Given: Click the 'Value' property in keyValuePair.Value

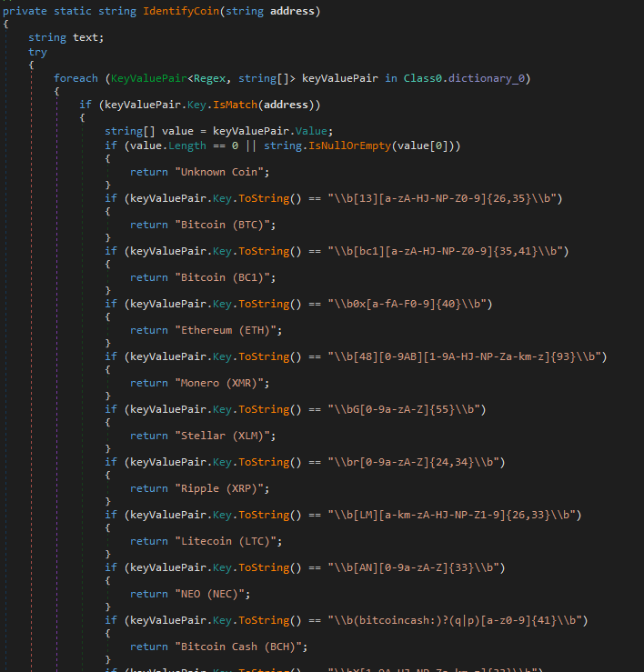Looking at the screenshot, I should click(311, 131).
